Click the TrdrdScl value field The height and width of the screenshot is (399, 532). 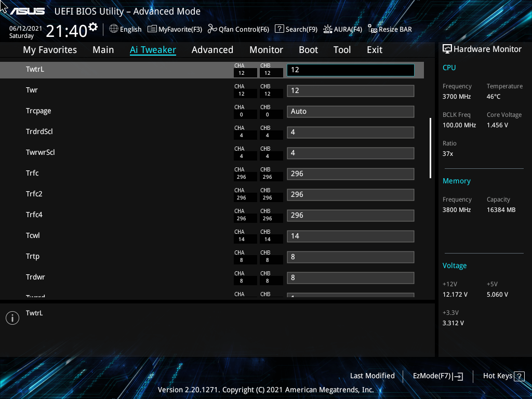pyautogui.click(x=351, y=132)
